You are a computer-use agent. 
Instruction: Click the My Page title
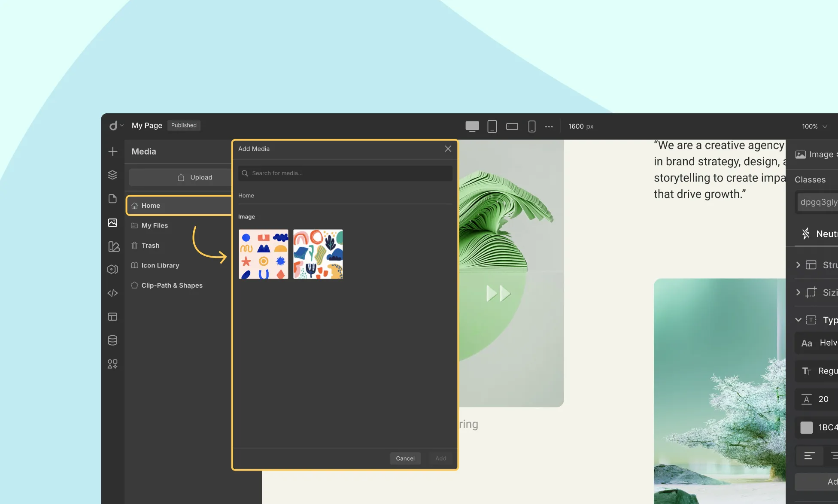click(x=147, y=125)
